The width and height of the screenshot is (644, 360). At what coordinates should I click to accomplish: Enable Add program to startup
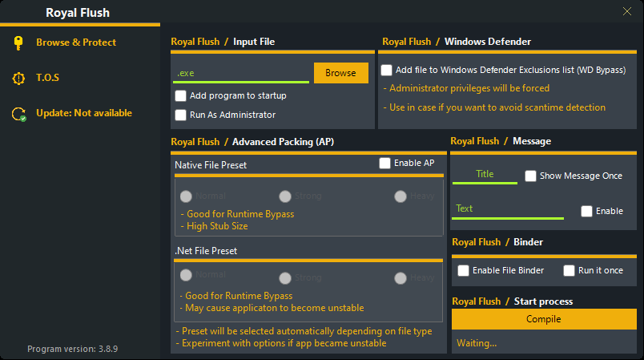(181, 96)
